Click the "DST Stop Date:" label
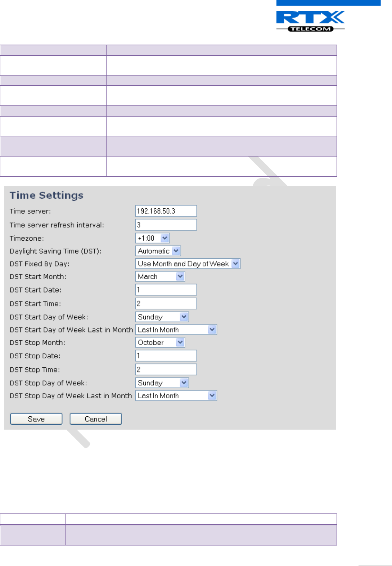The width and height of the screenshot is (392, 566). coord(35,356)
